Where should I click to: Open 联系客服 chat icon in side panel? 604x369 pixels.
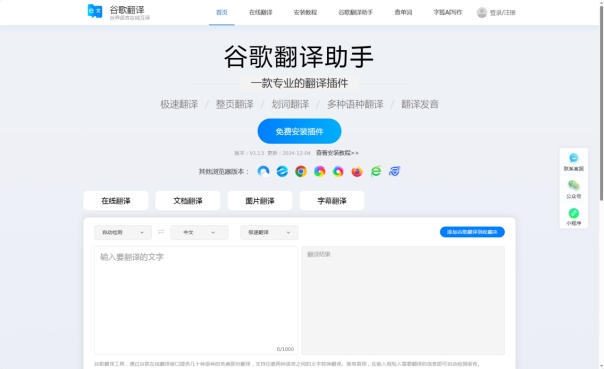[574, 158]
